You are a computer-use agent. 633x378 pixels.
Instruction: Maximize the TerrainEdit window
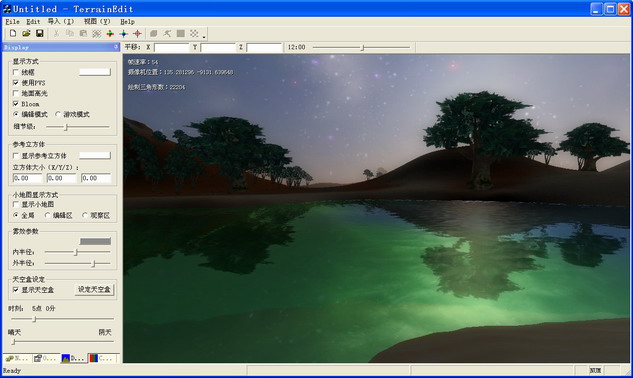610,9
